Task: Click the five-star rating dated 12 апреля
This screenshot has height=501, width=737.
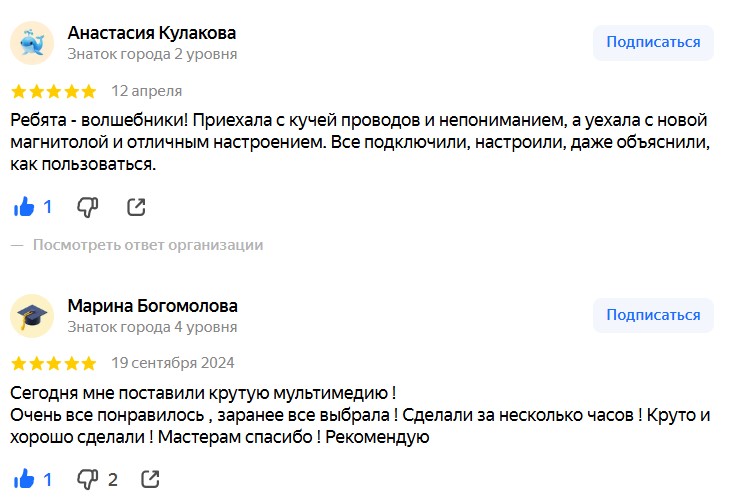Action: point(54,91)
